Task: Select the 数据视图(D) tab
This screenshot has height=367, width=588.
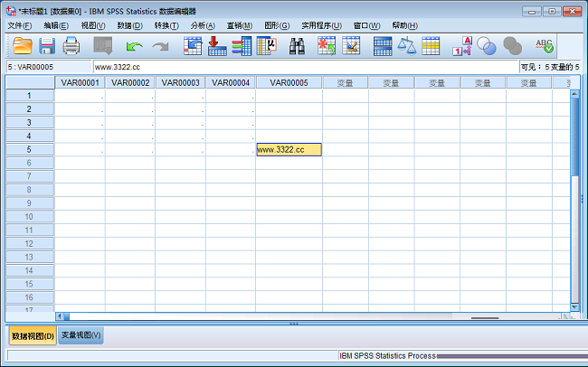Action: tap(33, 335)
